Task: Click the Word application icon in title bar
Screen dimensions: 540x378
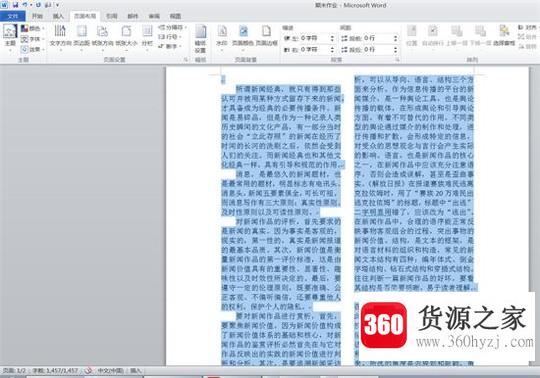Action: click(4, 5)
